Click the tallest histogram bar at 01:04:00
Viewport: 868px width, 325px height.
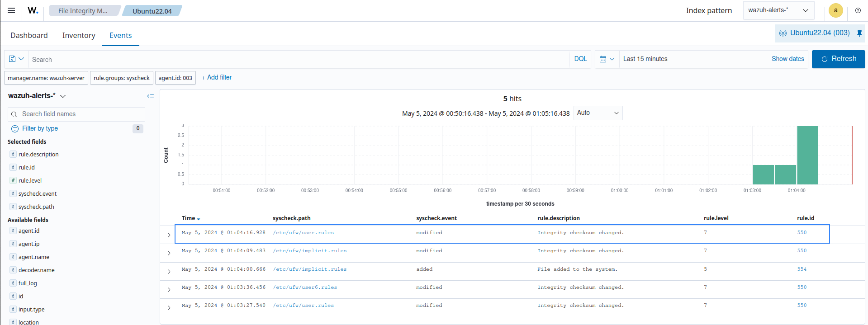coord(807,155)
